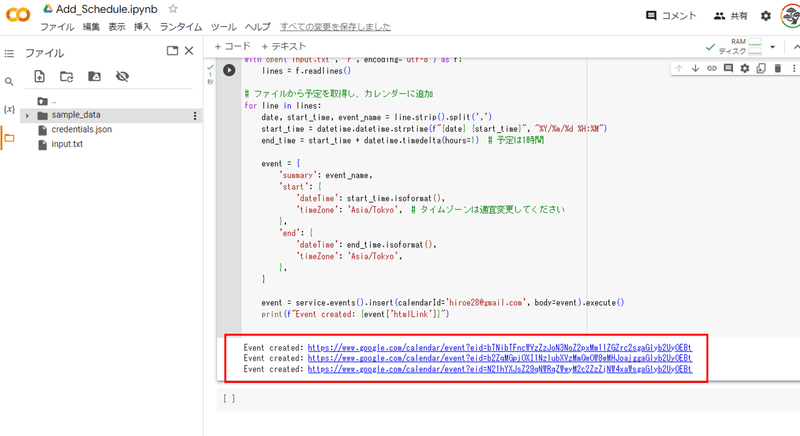
Task: Open the 挿入 menu
Action: pos(142,27)
